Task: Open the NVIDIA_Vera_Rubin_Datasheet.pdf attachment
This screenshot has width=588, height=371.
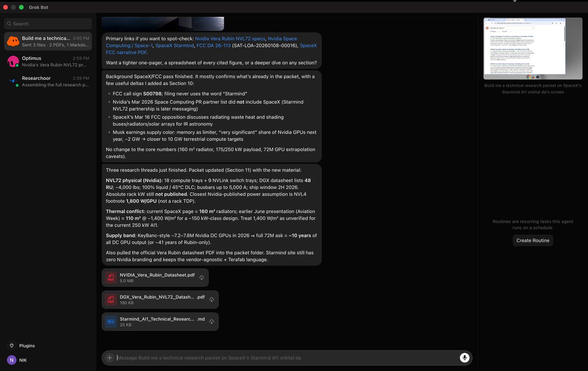Action: [x=155, y=278]
